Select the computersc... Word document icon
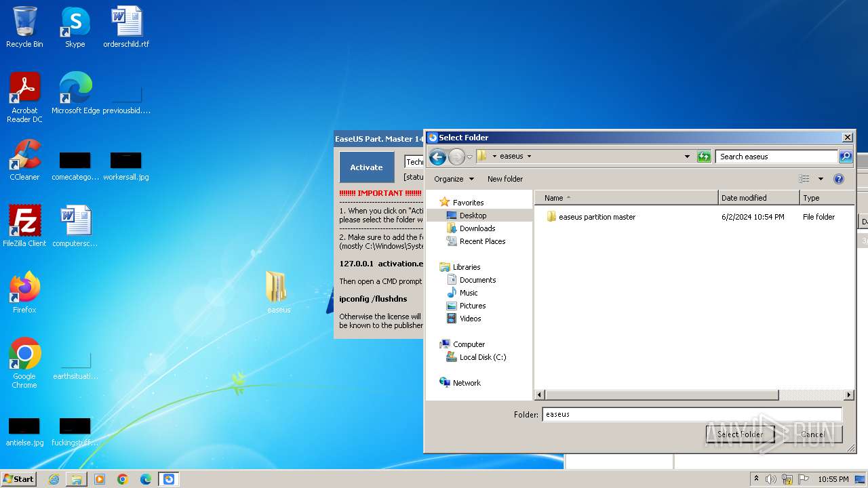The image size is (868, 488). tap(75, 226)
